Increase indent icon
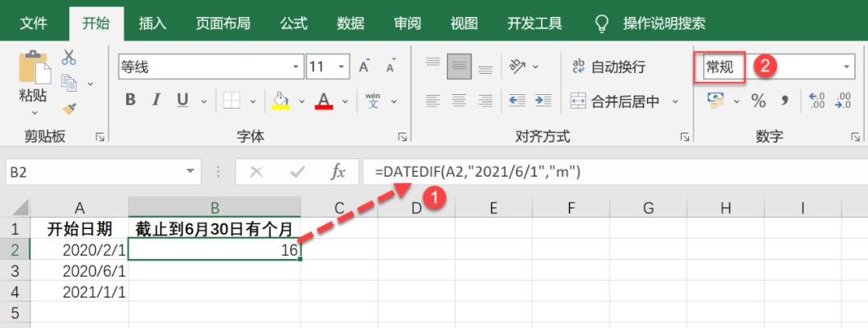Screen dimensions: 868x328 point(543,100)
